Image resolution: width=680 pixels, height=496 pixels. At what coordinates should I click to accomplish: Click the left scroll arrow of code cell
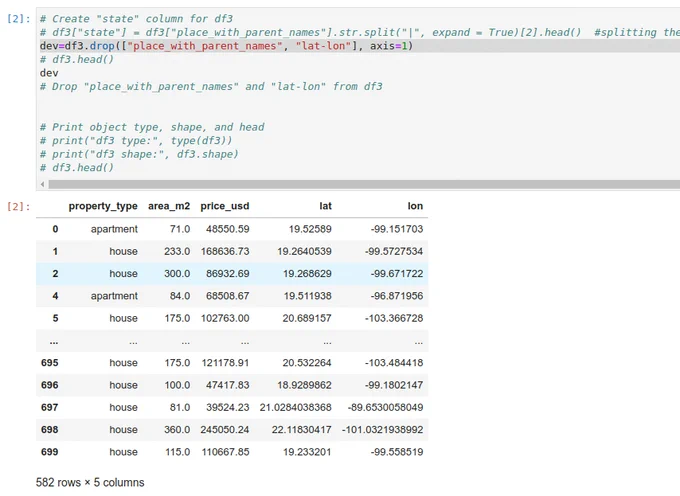42,184
